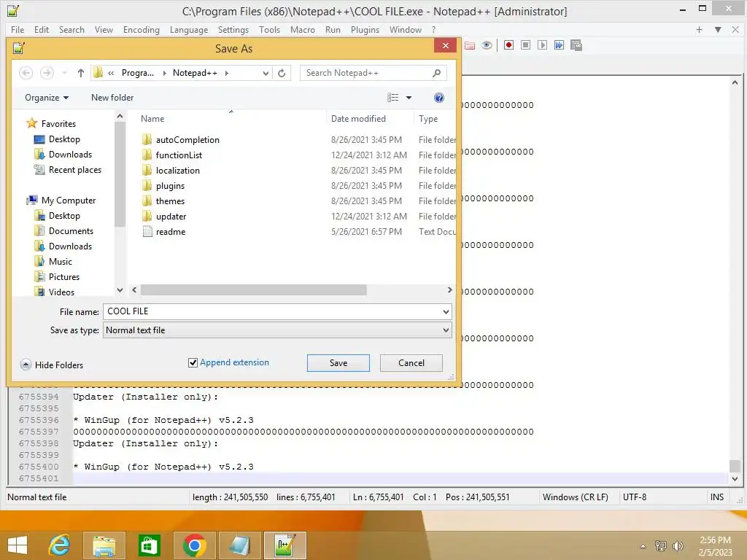Click the Save Recorded Macro icon
This screenshot has height=560, width=747.
(576, 45)
